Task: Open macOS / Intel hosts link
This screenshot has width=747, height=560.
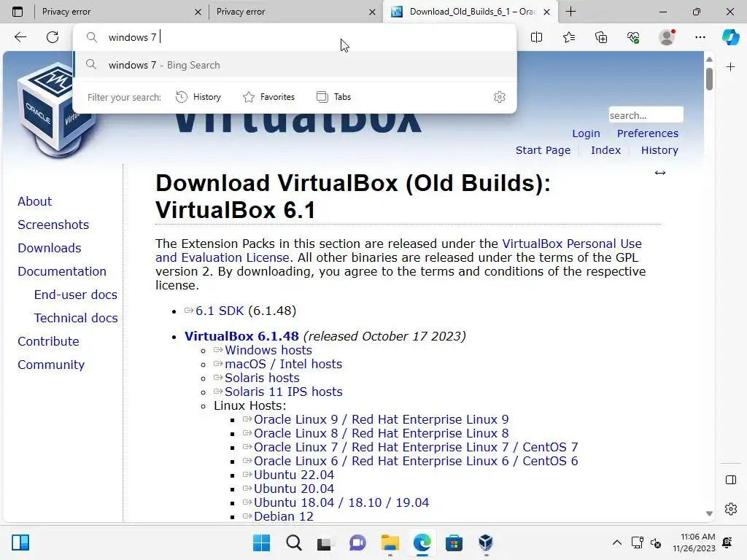Action: point(283,365)
